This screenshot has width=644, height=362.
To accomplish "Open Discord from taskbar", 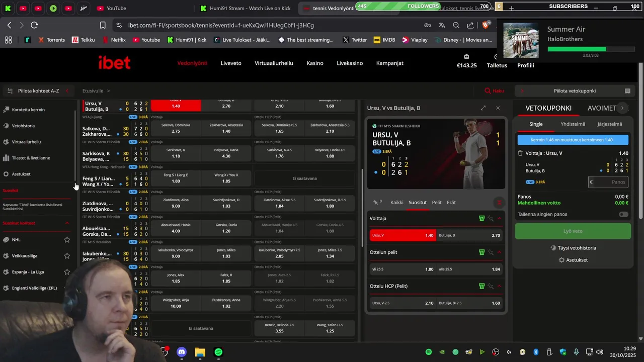I will [182, 352].
